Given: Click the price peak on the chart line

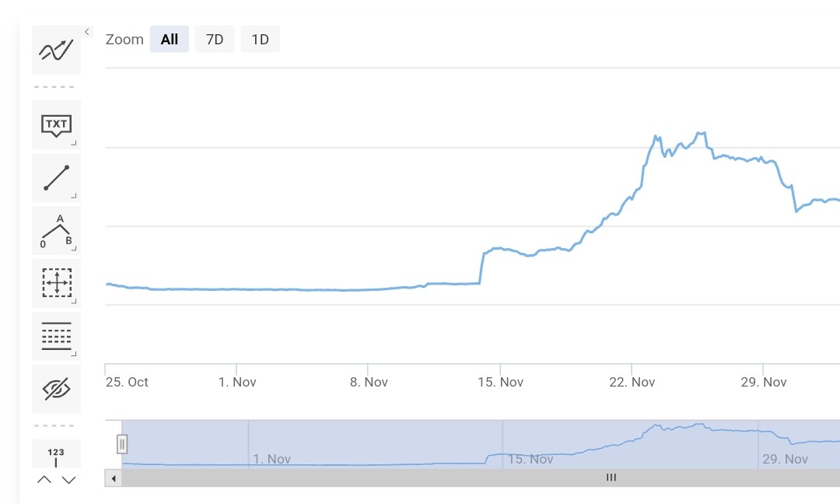Looking at the screenshot, I should pos(701,133).
